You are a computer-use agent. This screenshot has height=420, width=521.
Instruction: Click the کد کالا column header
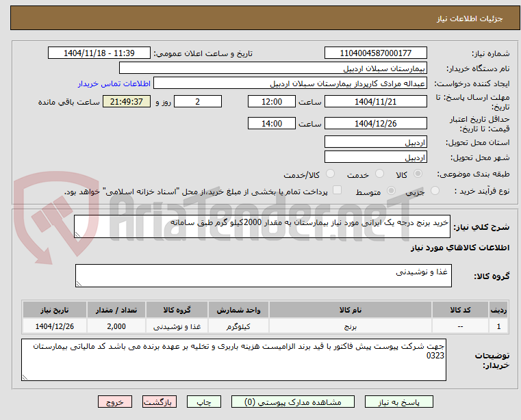tap(460, 310)
